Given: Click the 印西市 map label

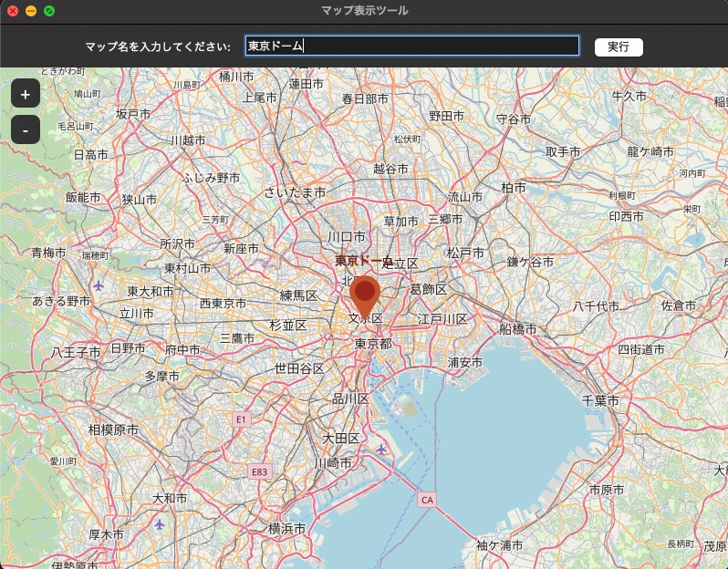Looking at the screenshot, I should pos(627,216).
